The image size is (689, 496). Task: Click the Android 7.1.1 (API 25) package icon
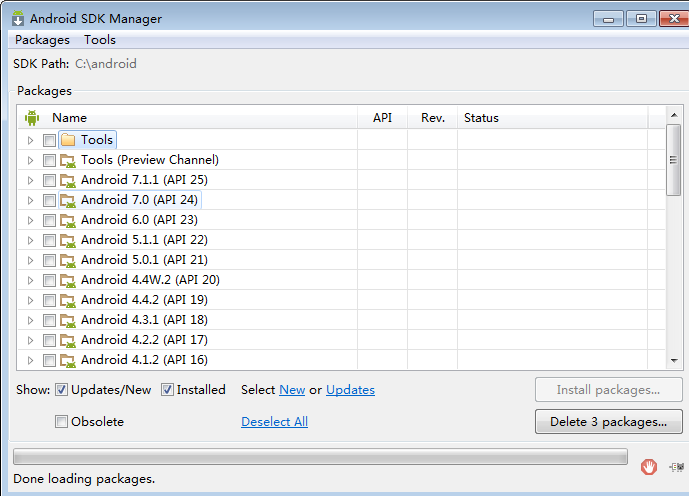68,180
